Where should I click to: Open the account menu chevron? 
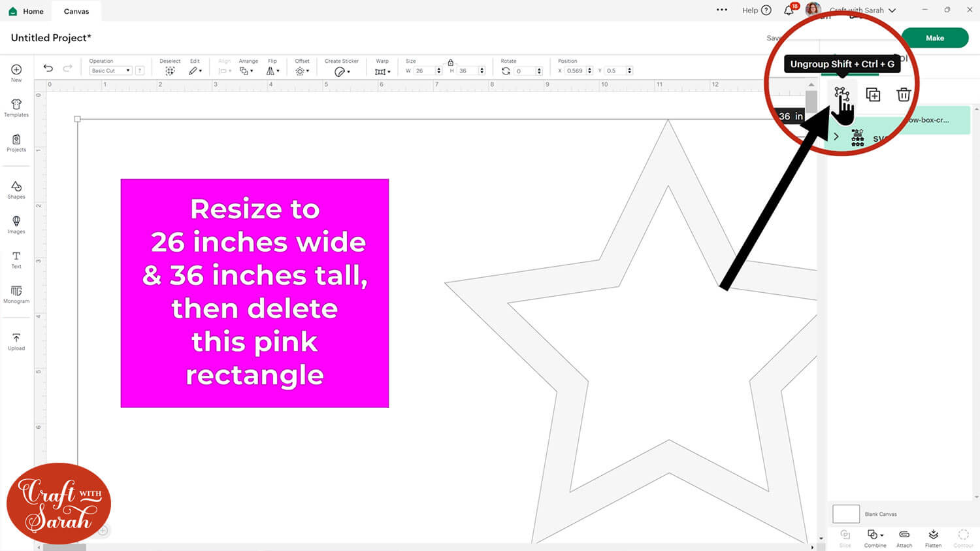click(x=892, y=10)
